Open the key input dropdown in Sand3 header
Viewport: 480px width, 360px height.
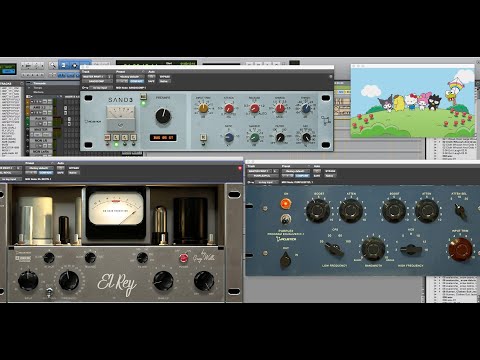pos(100,88)
